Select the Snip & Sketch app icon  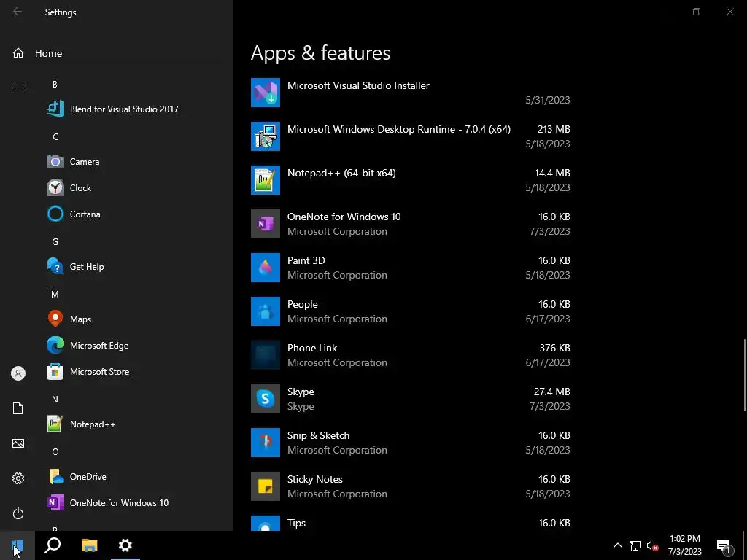tap(266, 443)
